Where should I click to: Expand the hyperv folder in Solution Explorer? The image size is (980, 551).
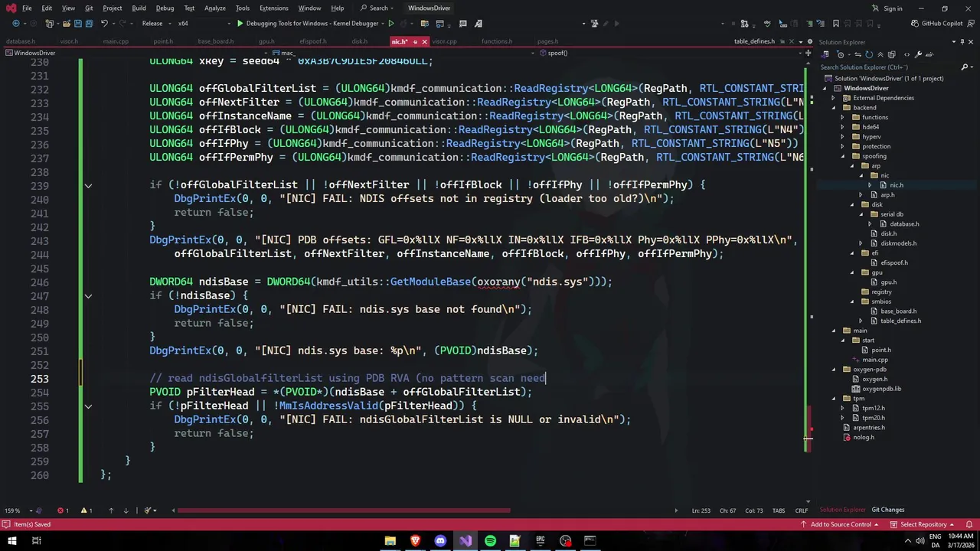pos(843,137)
